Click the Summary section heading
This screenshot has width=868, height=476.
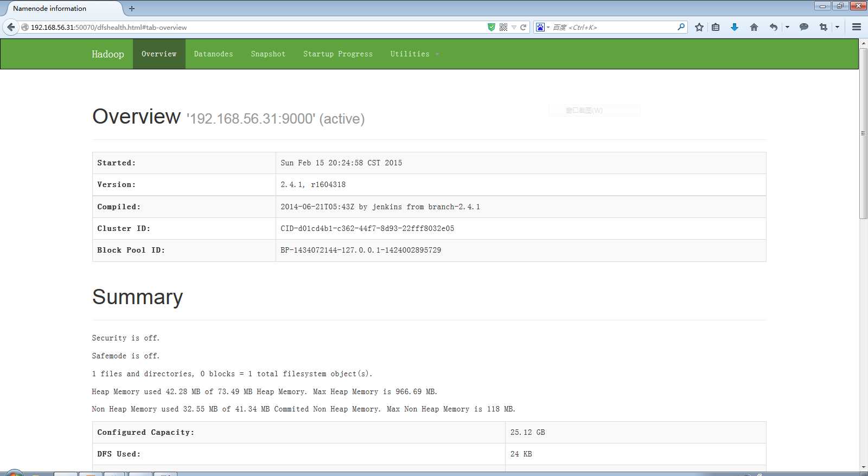tap(138, 297)
